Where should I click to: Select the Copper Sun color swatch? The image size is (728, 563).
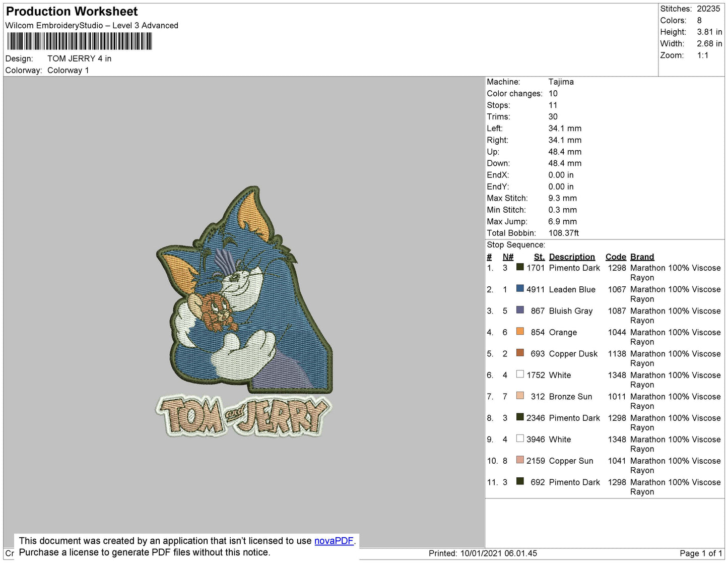520,460
